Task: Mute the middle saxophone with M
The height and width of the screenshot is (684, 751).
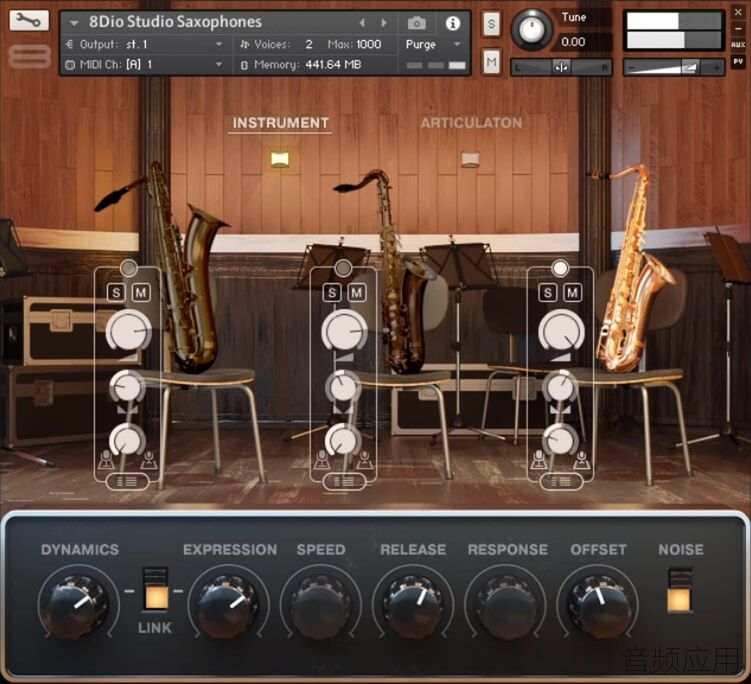Action: pos(357,292)
